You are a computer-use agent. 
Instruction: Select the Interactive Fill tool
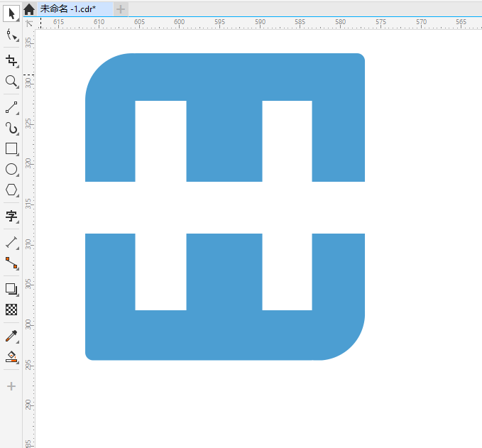(x=11, y=357)
